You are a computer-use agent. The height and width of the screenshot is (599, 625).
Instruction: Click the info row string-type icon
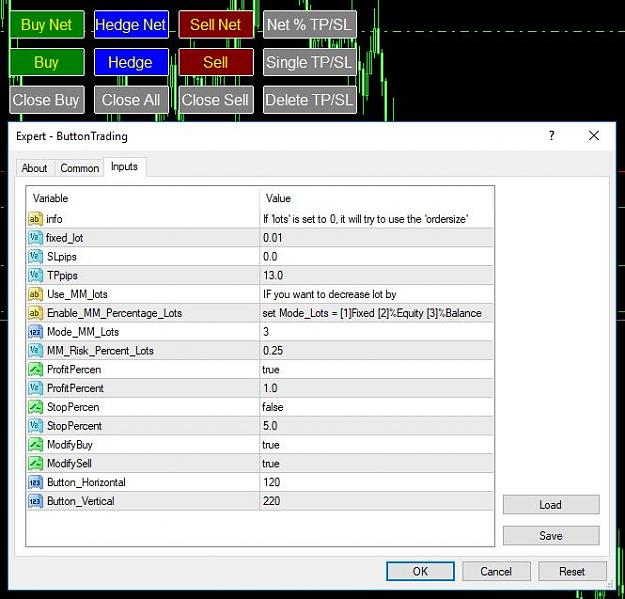pyautogui.click(x=35, y=219)
